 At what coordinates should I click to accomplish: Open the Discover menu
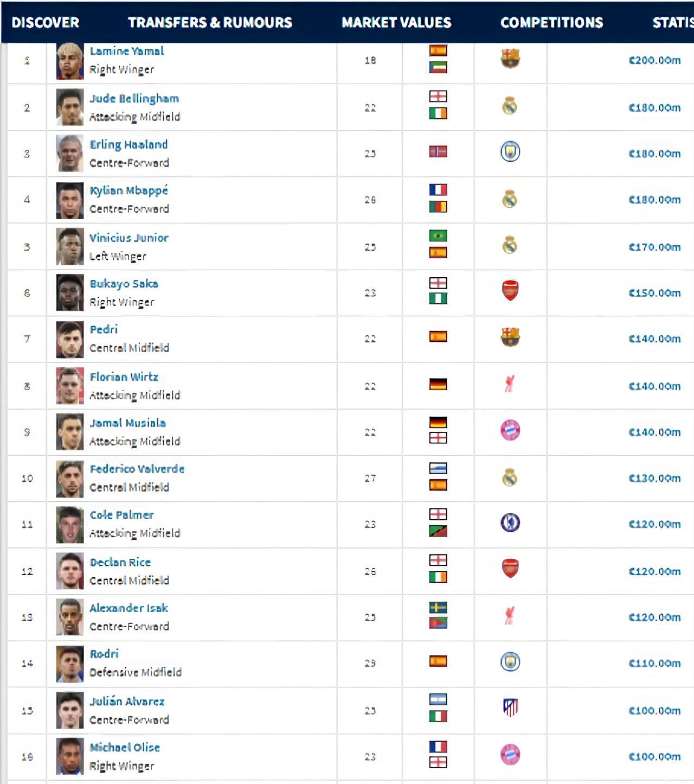point(46,22)
